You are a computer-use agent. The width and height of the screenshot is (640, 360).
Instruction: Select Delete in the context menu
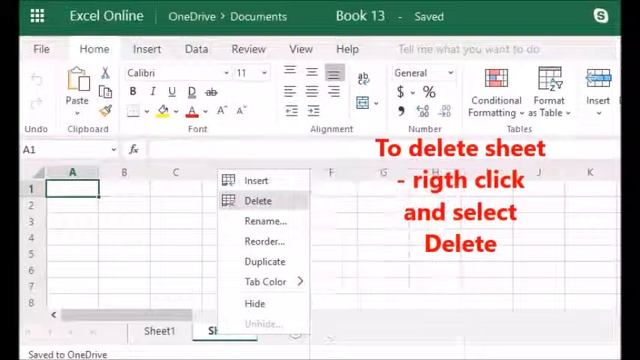264,201
